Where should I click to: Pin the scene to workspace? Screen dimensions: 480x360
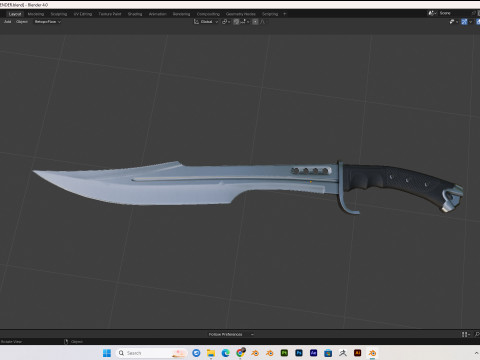tap(473, 13)
